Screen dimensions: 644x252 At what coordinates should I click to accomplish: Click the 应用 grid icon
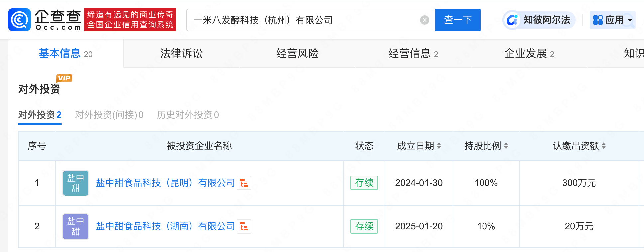598,20
